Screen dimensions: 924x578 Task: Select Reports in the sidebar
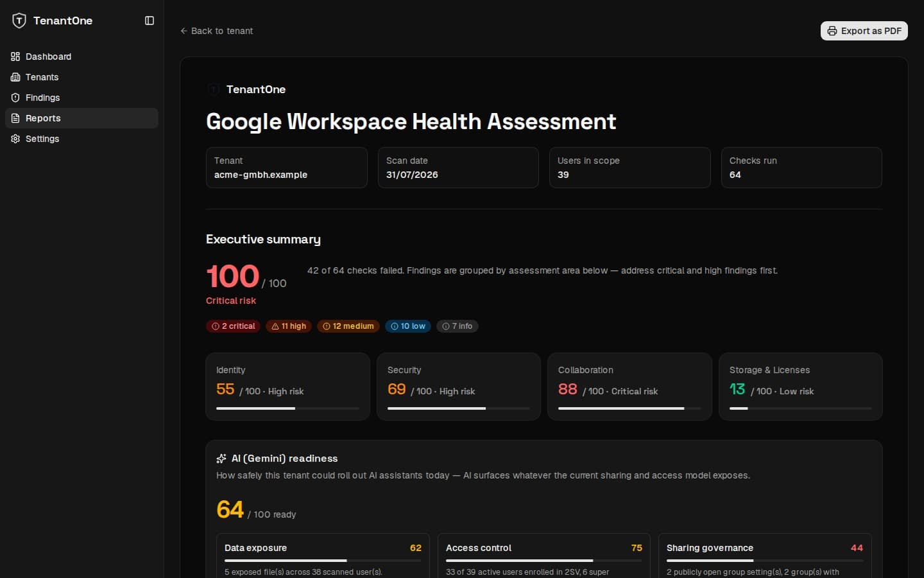click(x=81, y=118)
